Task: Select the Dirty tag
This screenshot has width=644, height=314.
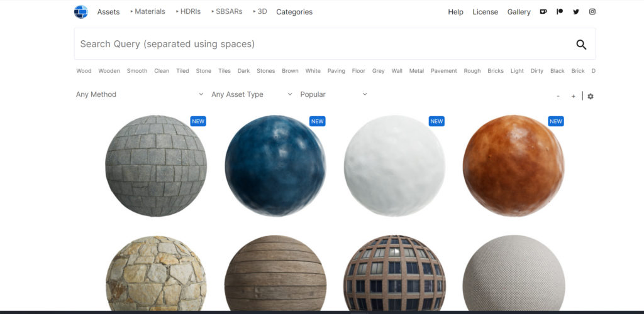Action: [537, 71]
